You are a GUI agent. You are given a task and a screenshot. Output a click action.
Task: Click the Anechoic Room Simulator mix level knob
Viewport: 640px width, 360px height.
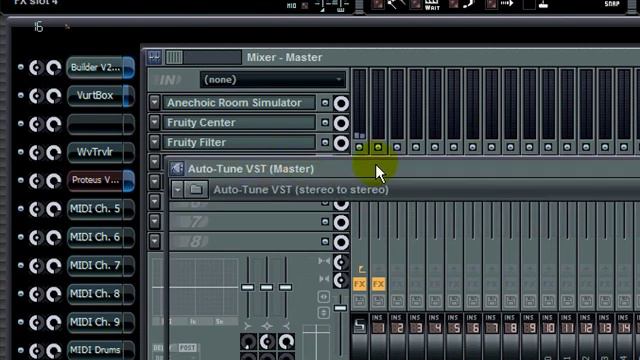coord(341,103)
